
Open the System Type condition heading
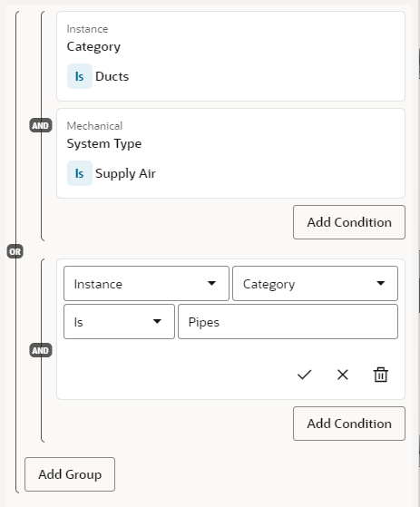click(104, 144)
